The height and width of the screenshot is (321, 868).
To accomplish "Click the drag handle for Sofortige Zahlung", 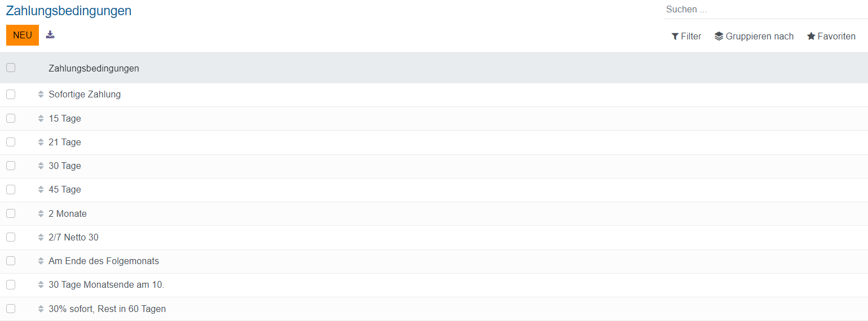I will point(41,95).
